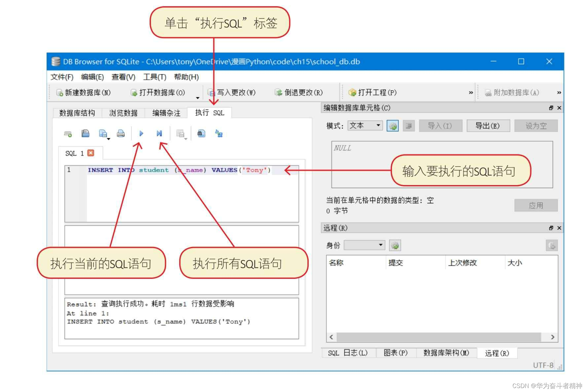Click the auto-switch mode icon beside 文本

(393, 126)
